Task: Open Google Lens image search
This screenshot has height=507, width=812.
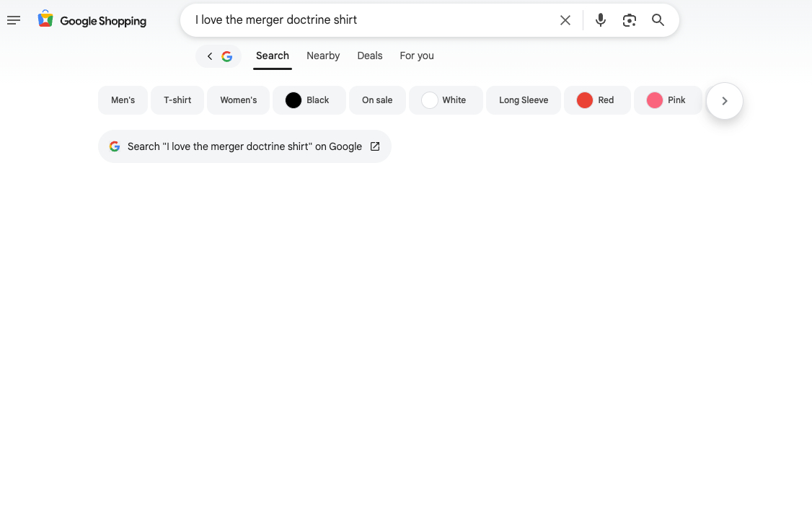Action: (x=630, y=20)
